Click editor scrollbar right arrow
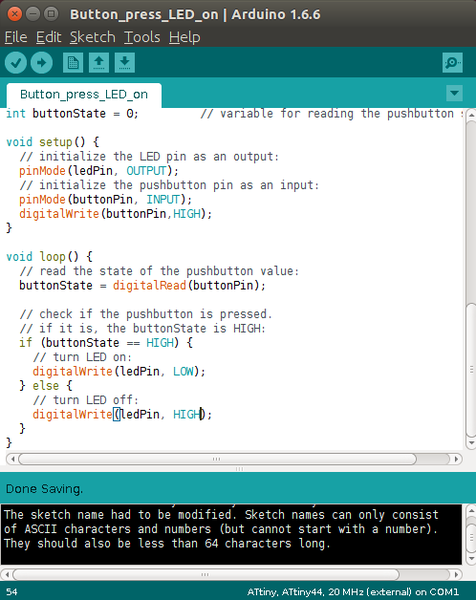Viewport: 476px width, 600px height. [x=456, y=459]
